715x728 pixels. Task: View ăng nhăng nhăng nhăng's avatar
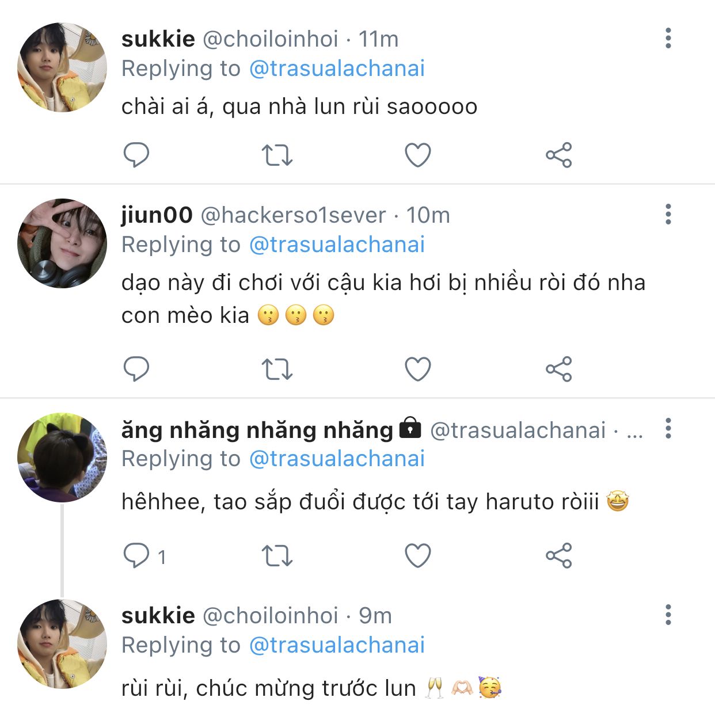[62, 458]
